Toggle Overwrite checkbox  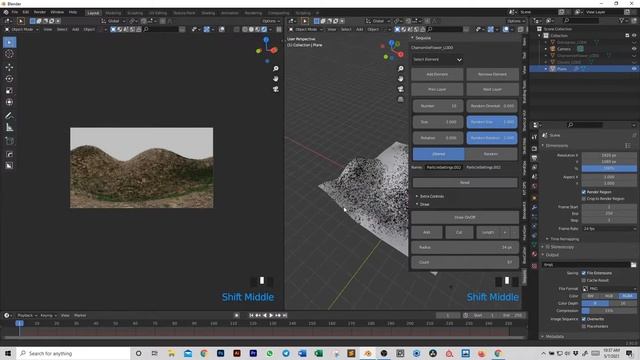584,319
